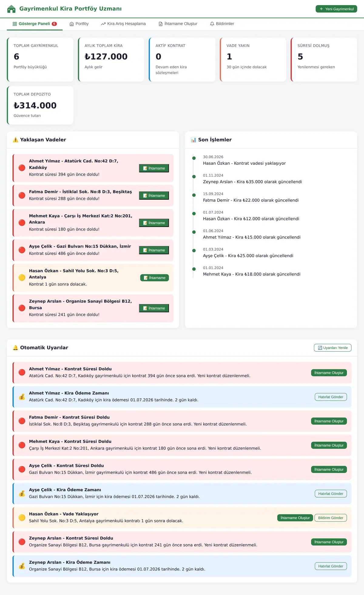Image resolution: width=364 pixels, height=595 pixels.
Task: Click the warning icon beside Yaklaşan Vadeler
Action: (15, 140)
